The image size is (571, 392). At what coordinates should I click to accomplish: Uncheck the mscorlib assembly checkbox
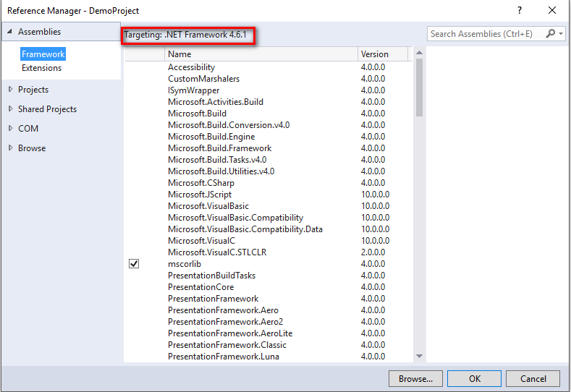click(134, 263)
